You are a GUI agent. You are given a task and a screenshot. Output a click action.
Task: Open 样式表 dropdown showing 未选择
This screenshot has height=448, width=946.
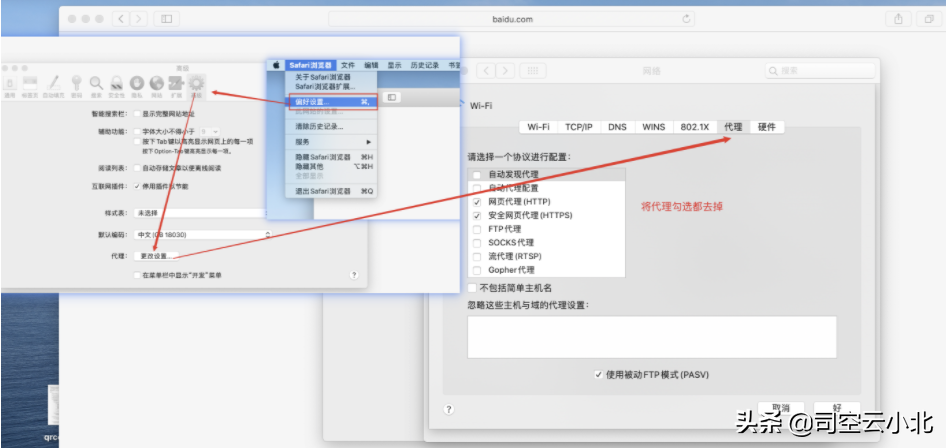coord(202,213)
